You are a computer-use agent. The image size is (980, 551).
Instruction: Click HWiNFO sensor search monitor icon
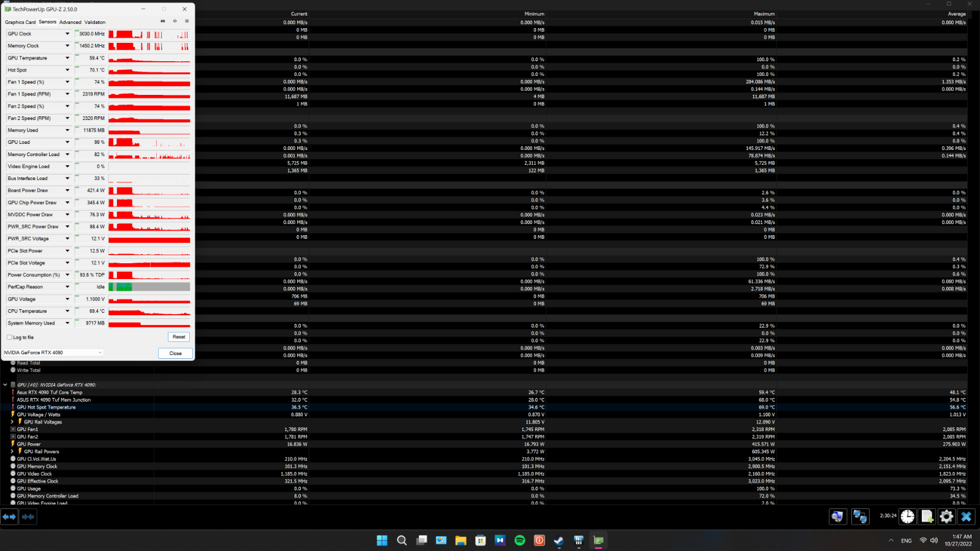(x=837, y=517)
